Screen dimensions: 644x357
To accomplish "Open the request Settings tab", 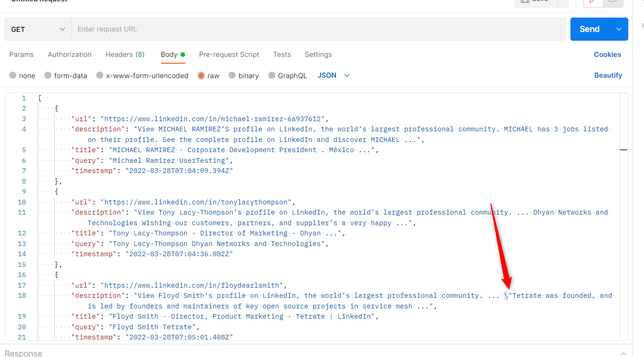I will point(318,55).
